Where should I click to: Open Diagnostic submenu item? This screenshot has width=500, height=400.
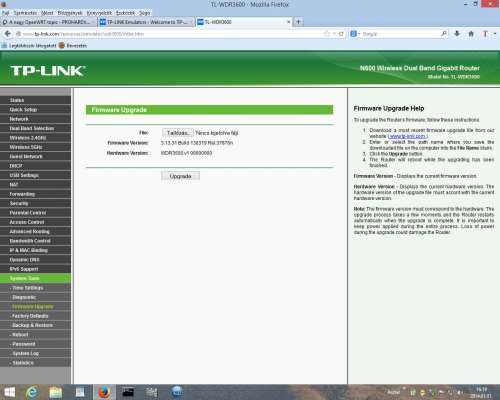click(x=35, y=297)
